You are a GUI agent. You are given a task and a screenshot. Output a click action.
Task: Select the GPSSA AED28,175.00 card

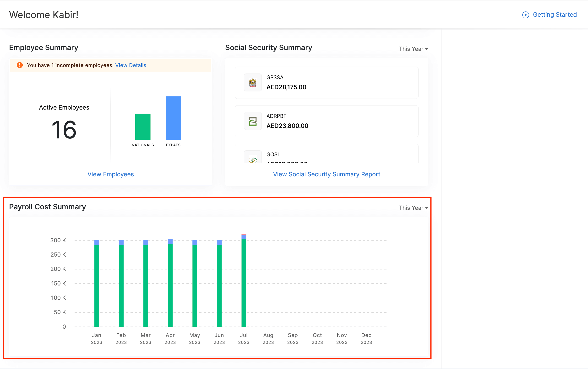327,83
